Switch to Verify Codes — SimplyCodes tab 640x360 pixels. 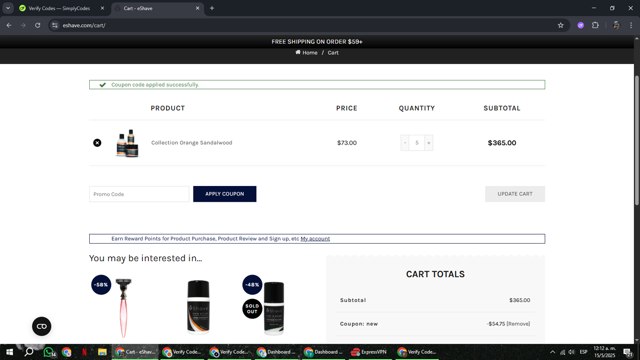click(x=59, y=8)
